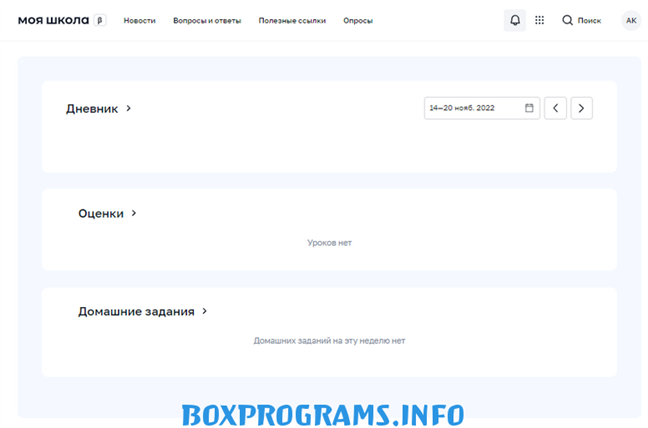Select Полезные ссылки in top navigation
The height and width of the screenshot is (428, 648).
click(x=291, y=20)
